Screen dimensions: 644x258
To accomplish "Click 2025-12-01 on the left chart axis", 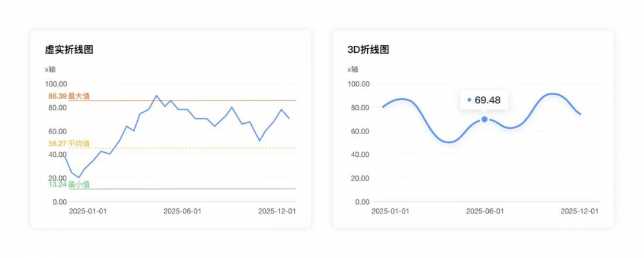I will click(x=277, y=211).
